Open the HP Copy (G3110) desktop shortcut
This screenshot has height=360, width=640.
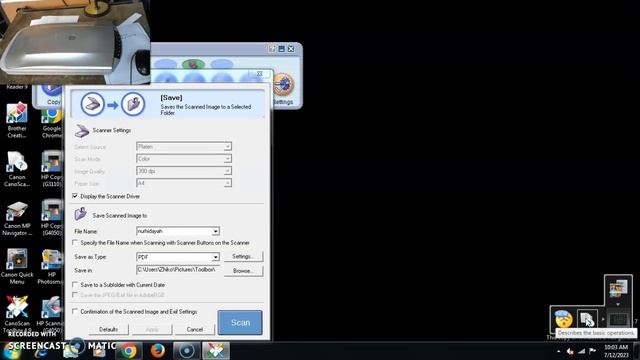point(52,169)
